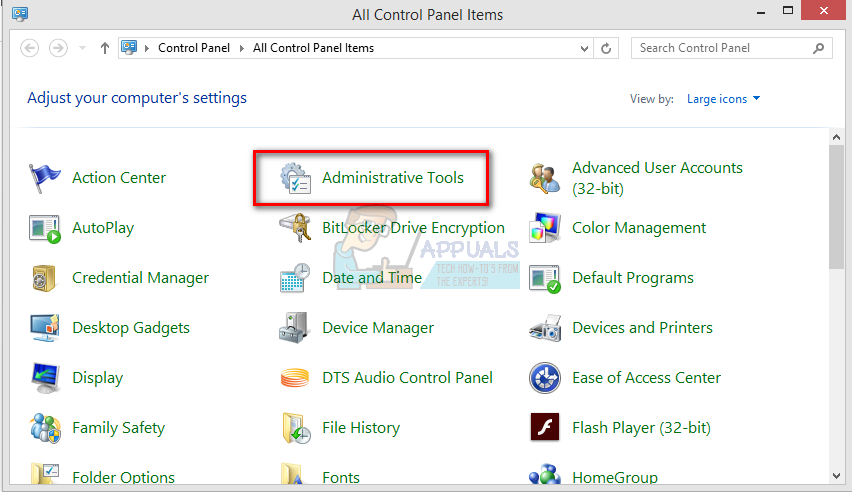Open the BitLocker Drive Encryption lock icon
Image resolution: width=852 pixels, height=492 pixels.
click(x=295, y=228)
